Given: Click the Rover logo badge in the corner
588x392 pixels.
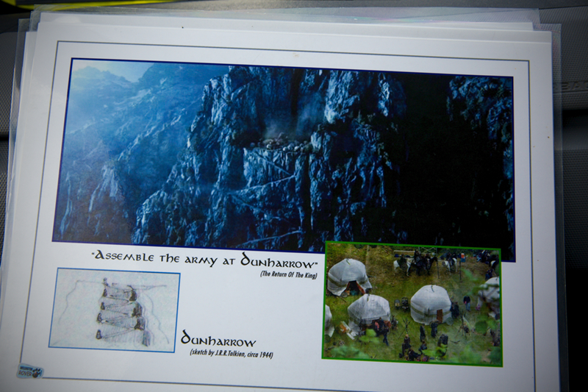Looking at the screenshot, I should point(31,371).
